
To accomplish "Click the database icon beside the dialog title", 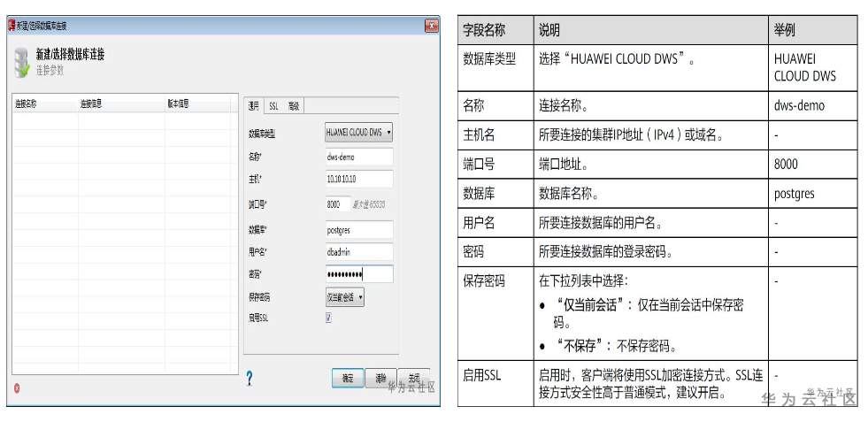I will pos(22,61).
